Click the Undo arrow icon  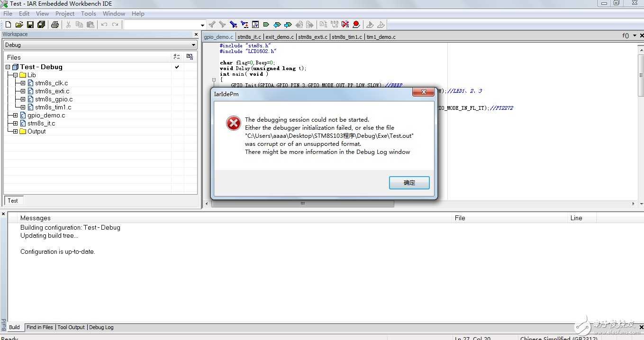click(104, 25)
